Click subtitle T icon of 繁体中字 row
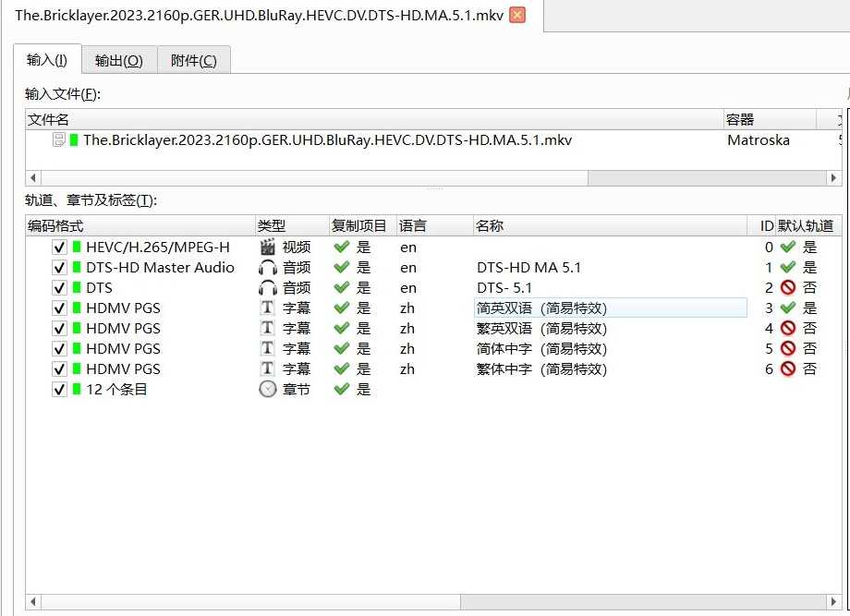 pos(267,368)
